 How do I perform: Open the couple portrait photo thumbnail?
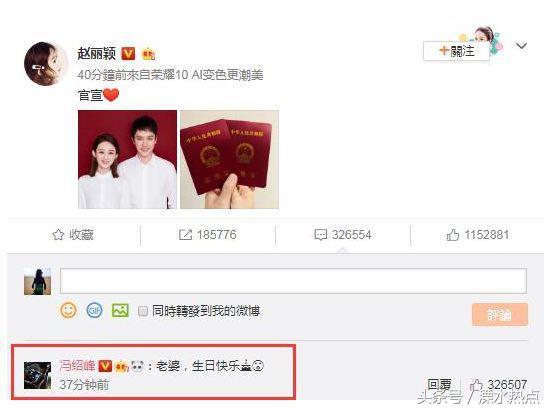[x=127, y=159]
